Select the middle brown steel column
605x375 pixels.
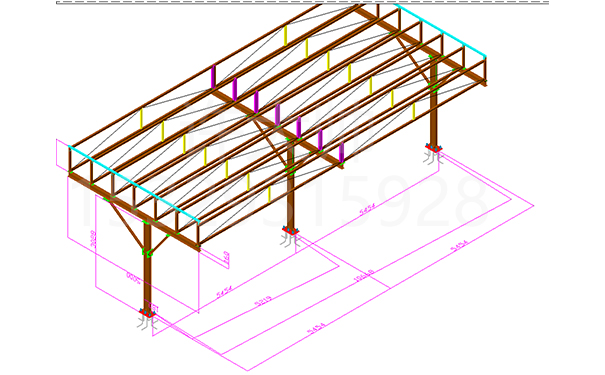(x=291, y=185)
